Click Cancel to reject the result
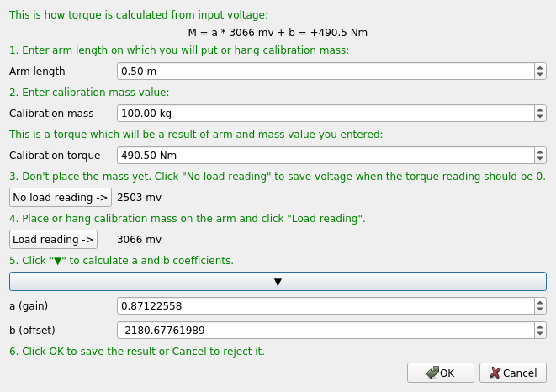Image resolution: width=556 pixels, height=392 pixels. (513, 373)
